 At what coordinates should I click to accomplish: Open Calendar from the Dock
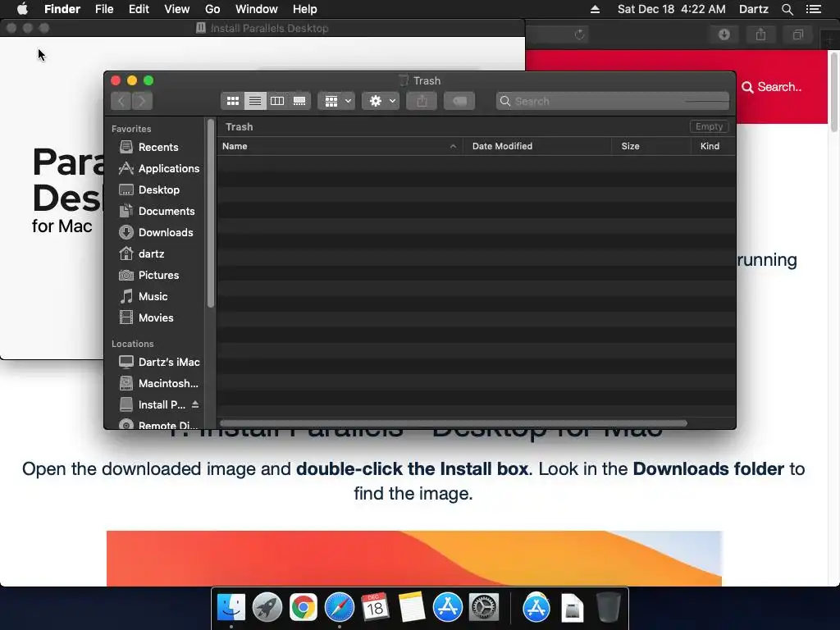tap(375, 608)
